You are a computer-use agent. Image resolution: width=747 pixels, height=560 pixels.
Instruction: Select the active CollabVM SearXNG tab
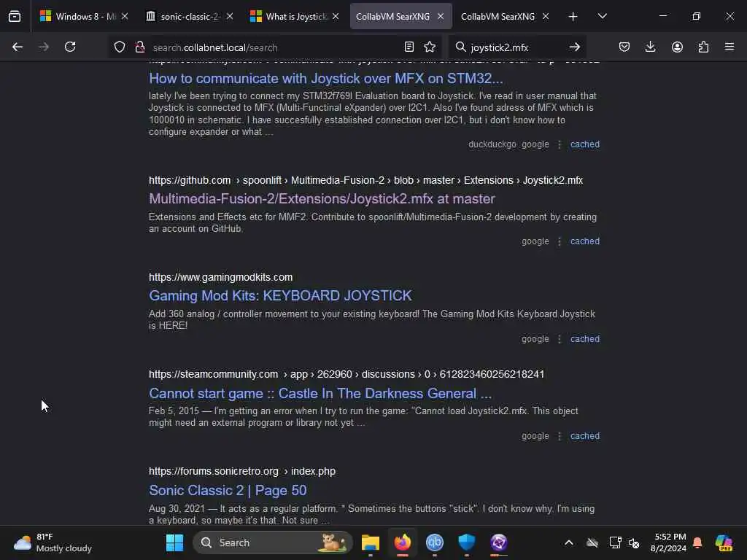pyautogui.click(x=393, y=17)
